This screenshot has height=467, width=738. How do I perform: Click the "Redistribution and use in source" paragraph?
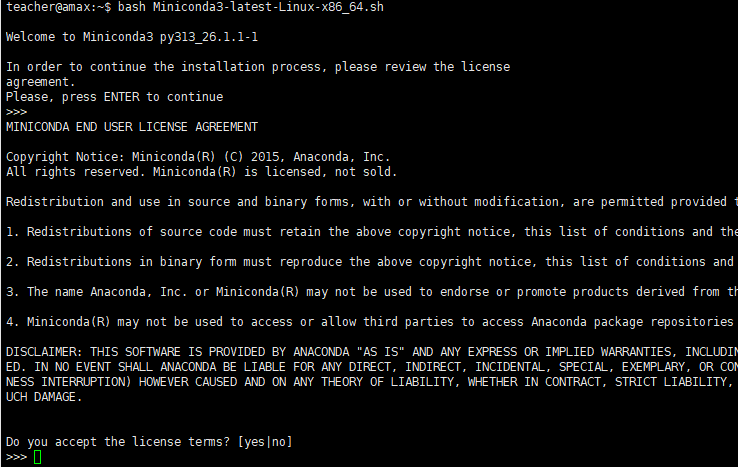pos(370,202)
